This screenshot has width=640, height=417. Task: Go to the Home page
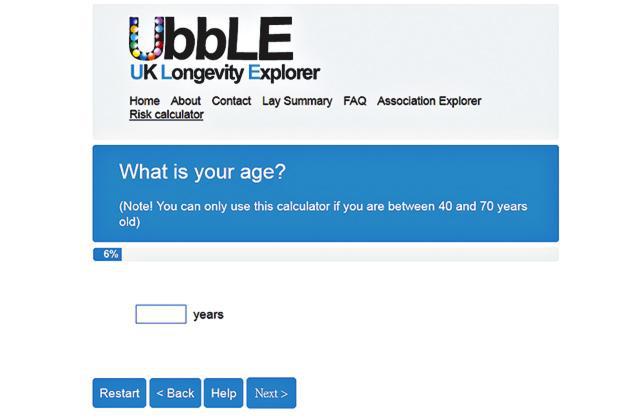click(144, 101)
